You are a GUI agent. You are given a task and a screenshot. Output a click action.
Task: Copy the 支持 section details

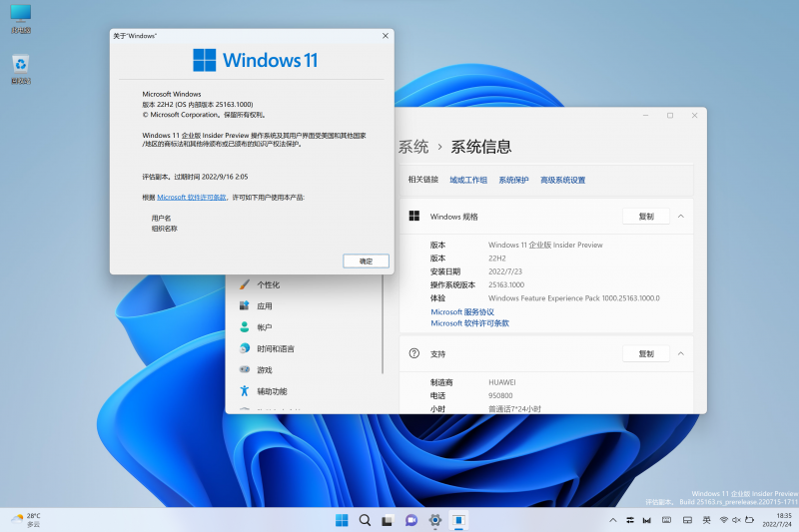(646, 353)
